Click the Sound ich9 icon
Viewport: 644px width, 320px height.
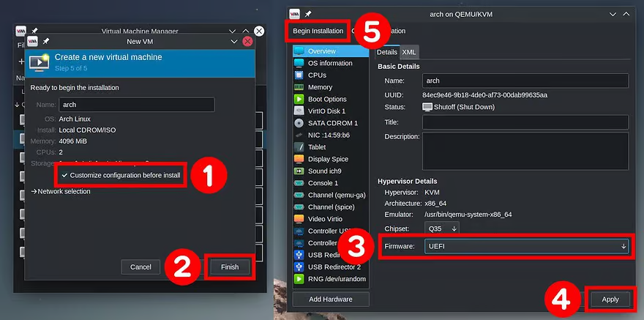point(299,171)
